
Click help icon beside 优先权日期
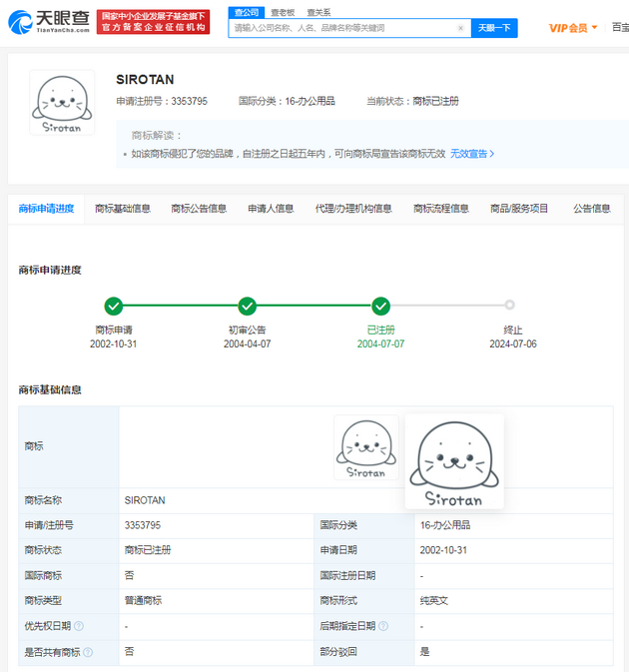coord(79,626)
